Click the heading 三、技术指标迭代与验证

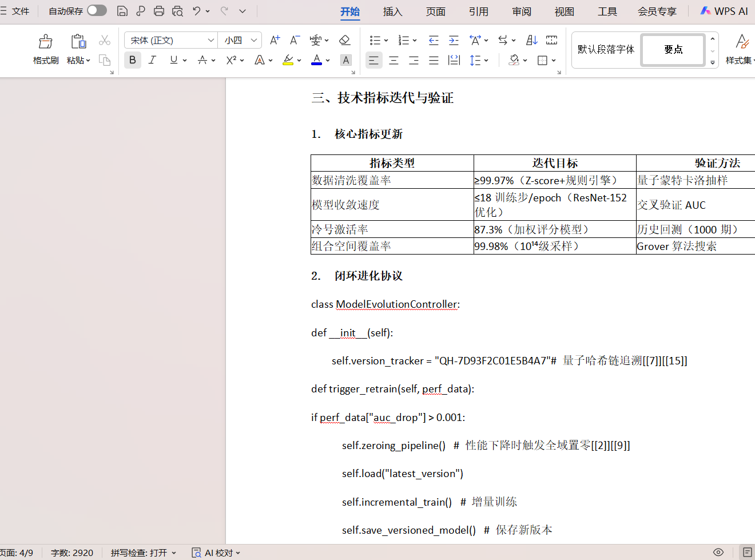[x=382, y=98]
